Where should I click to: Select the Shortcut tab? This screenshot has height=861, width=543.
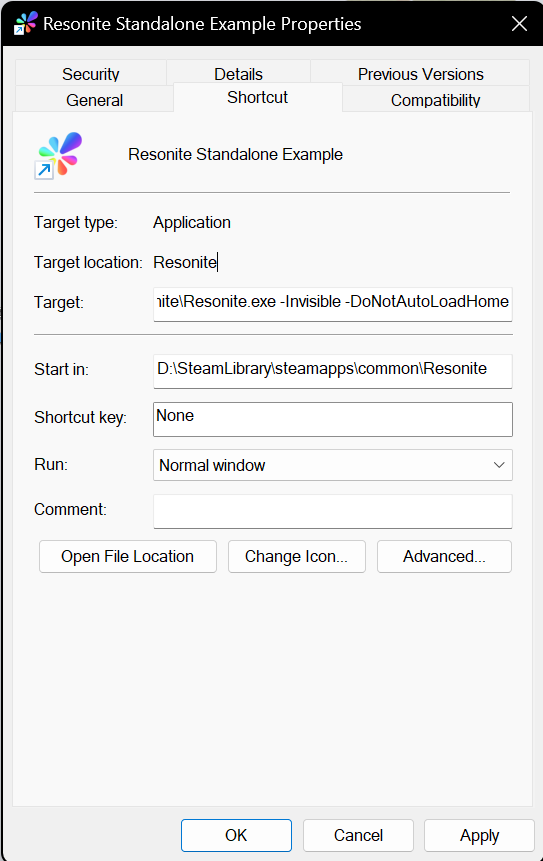(x=257, y=97)
